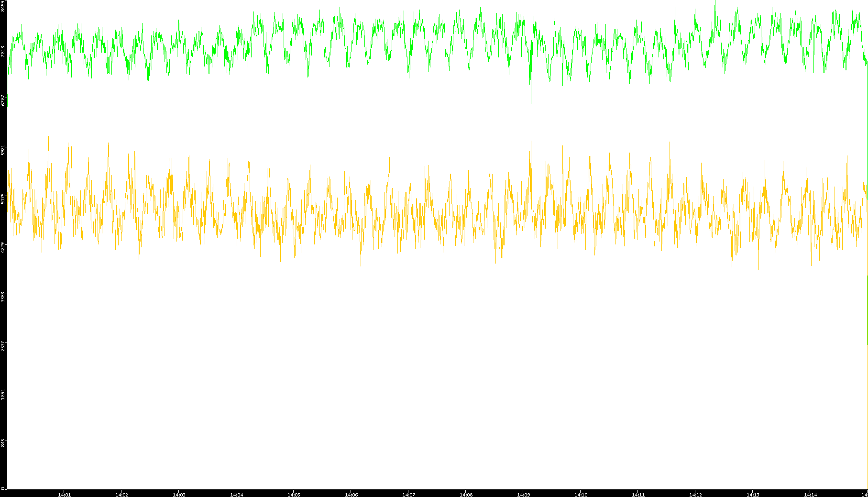Screen dimensions: 868x497
Task: Click the 5921 vertical axis label
Action: tap(3, 150)
